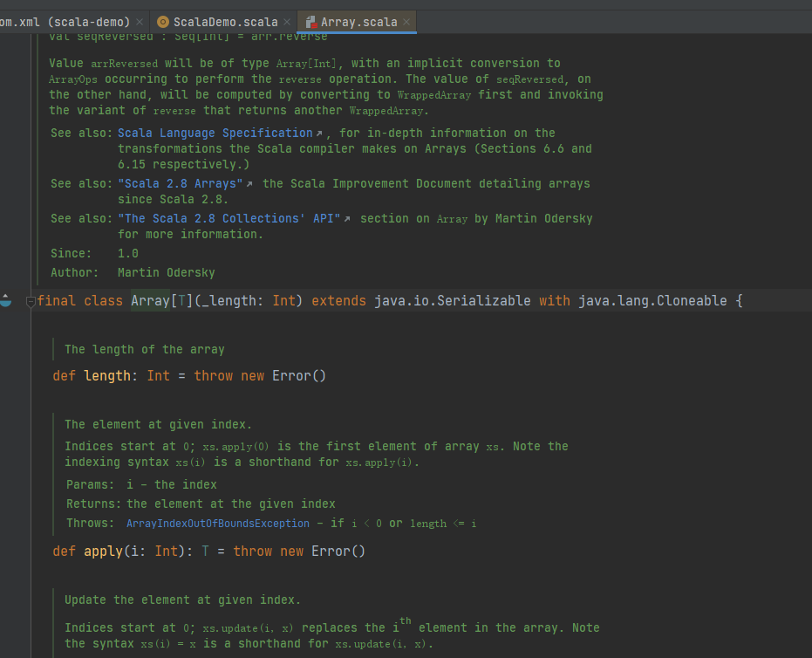The width and height of the screenshot is (812, 658).
Task: Open the pom.xml (scala-demo) tab
Action: pos(65,23)
